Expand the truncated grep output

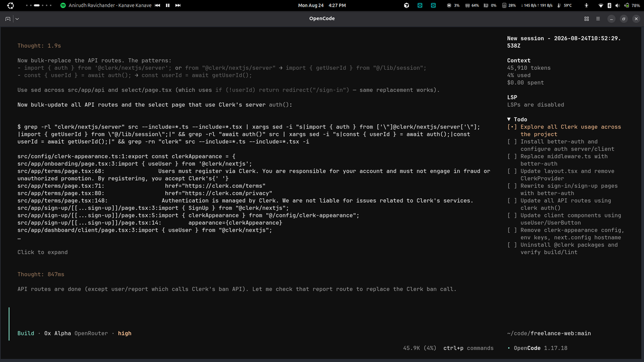point(42,252)
